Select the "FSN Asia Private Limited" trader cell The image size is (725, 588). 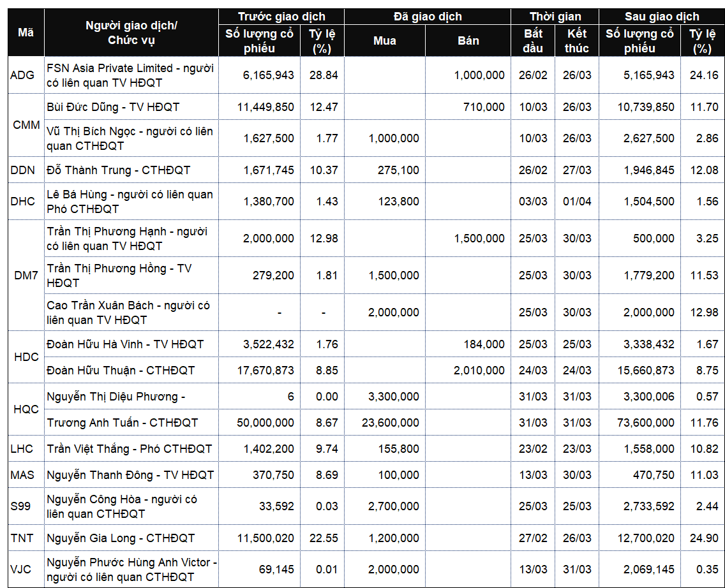pyautogui.click(x=131, y=75)
